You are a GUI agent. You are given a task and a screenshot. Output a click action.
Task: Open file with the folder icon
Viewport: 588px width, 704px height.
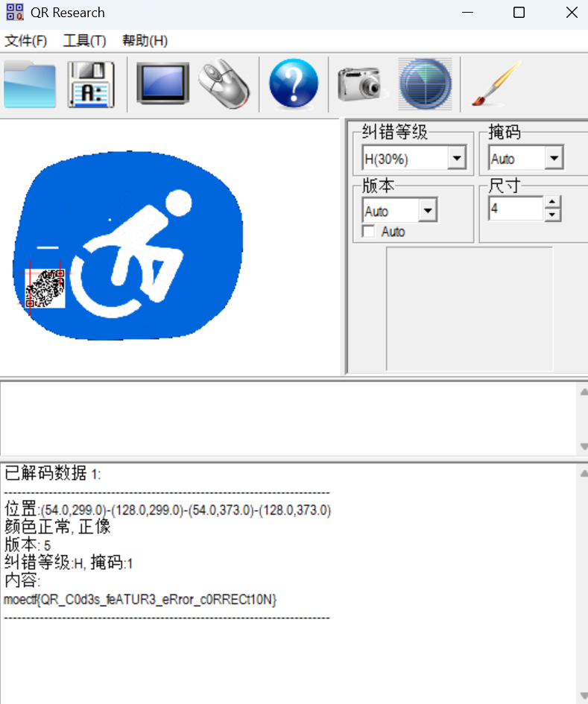30,84
